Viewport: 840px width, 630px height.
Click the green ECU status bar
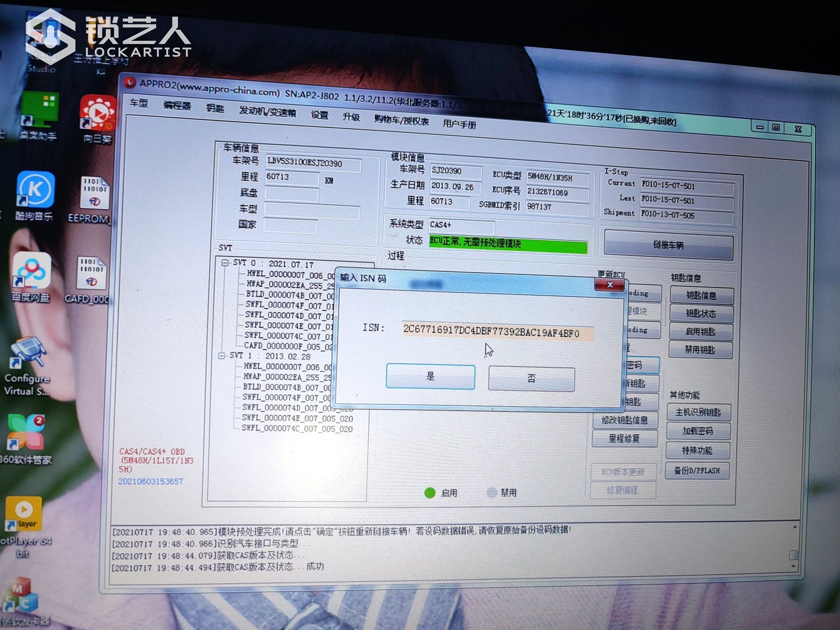pyautogui.click(x=508, y=244)
